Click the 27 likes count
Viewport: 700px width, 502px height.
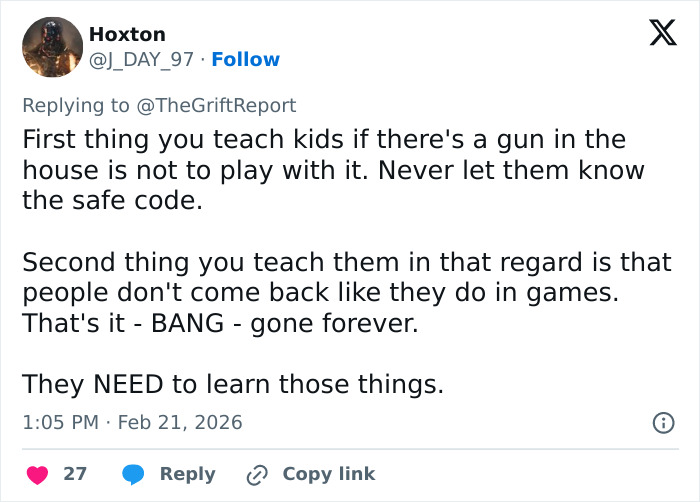(75, 474)
